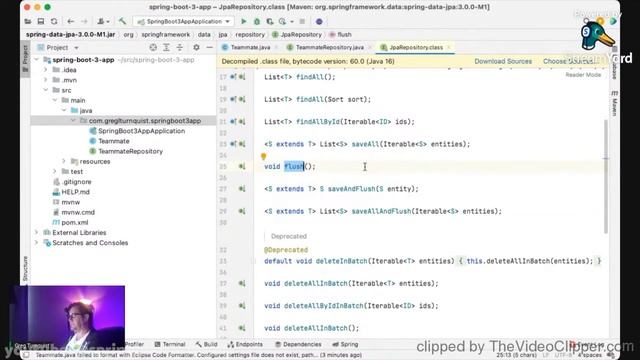Open the Endpoints tool window
The image size is (640, 360).
pos(245,344)
